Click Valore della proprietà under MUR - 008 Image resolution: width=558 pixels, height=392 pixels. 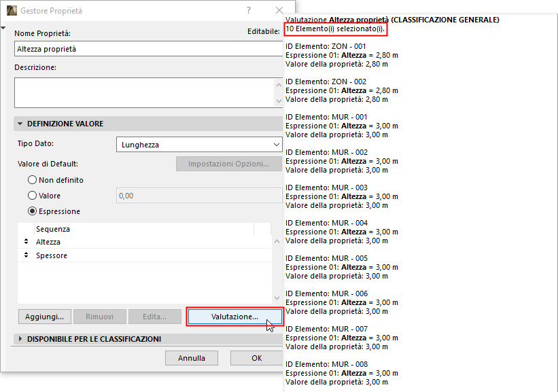pyautogui.click(x=336, y=382)
